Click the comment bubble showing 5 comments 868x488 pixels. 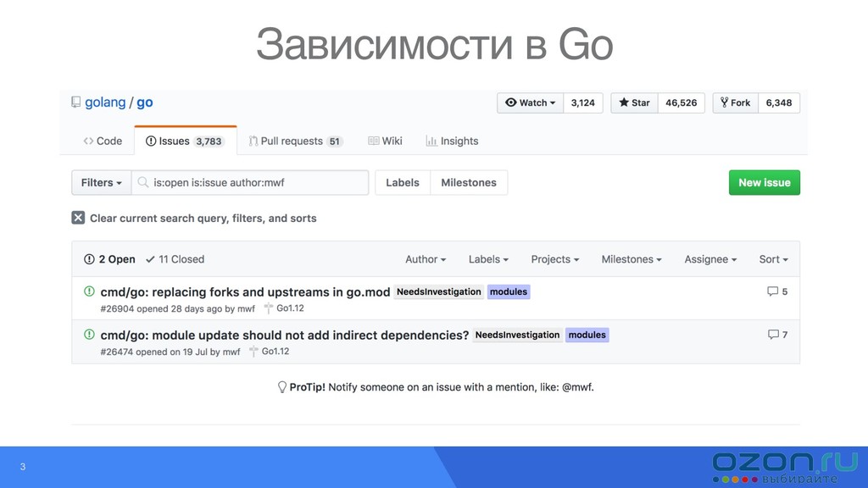(x=772, y=291)
